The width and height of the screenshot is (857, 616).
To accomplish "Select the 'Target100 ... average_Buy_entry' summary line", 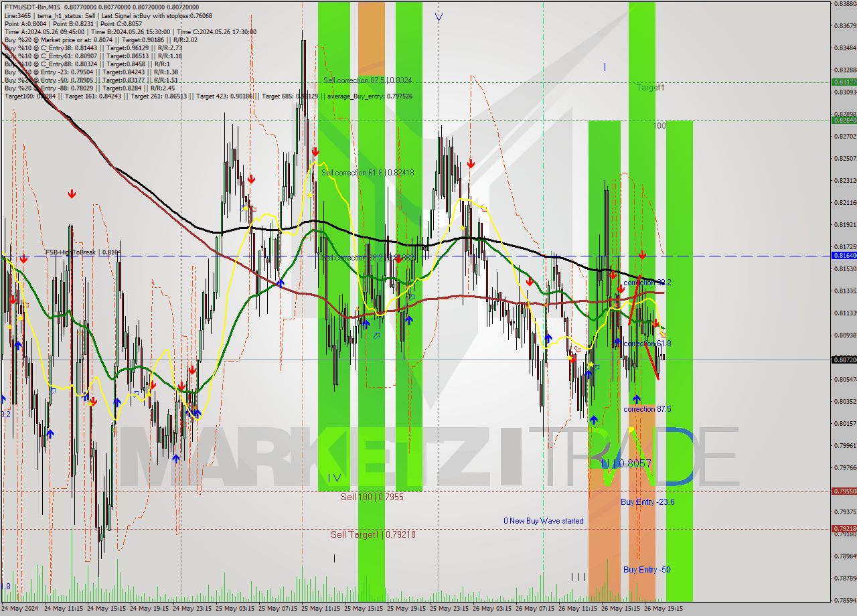I will click(208, 96).
